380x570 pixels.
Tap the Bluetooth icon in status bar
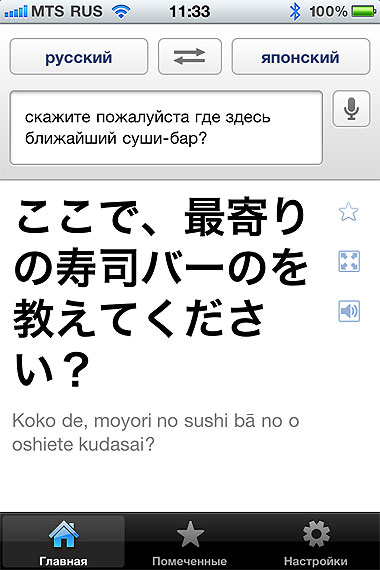295,12
